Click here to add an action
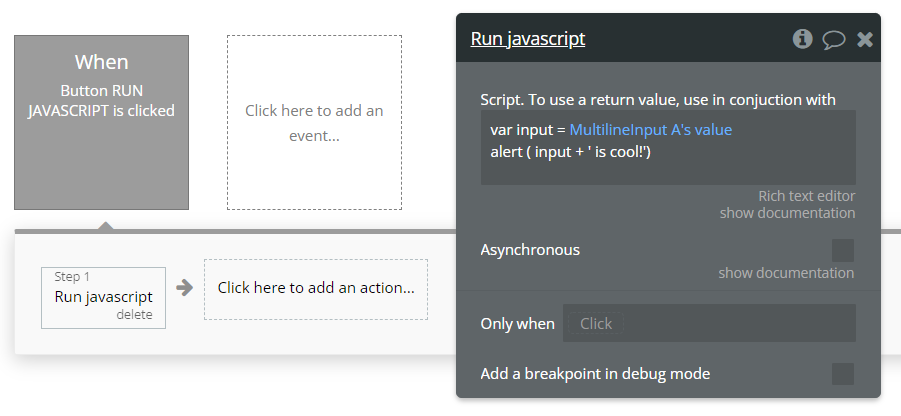The width and height of the screenshot is (901, 416). pos(316,288)
